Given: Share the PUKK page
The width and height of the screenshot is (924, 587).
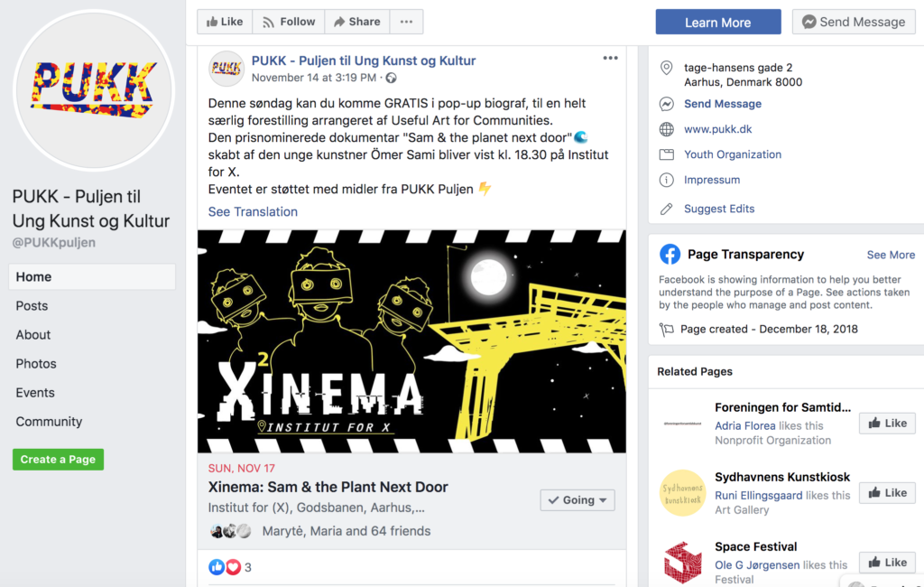Looking at the screenshot, I should (357, 22).
